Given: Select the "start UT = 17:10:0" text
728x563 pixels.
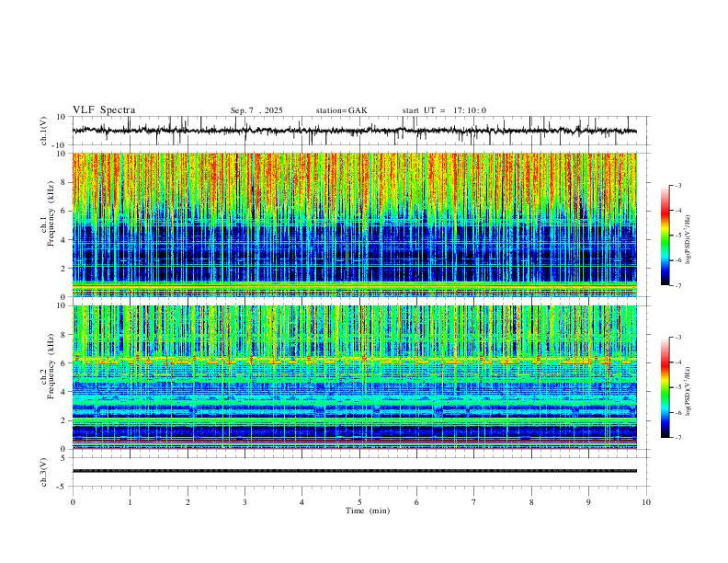Looking at the screenshot, I should coord(444,110).
